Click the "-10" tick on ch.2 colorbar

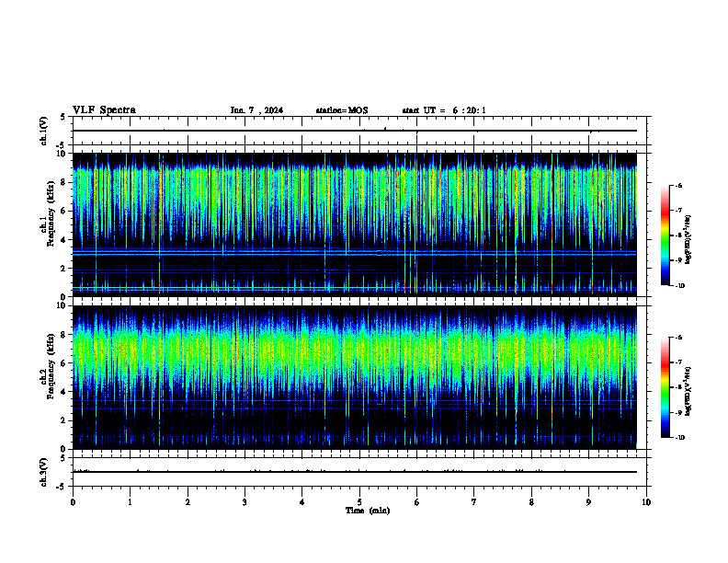point(680,438)
